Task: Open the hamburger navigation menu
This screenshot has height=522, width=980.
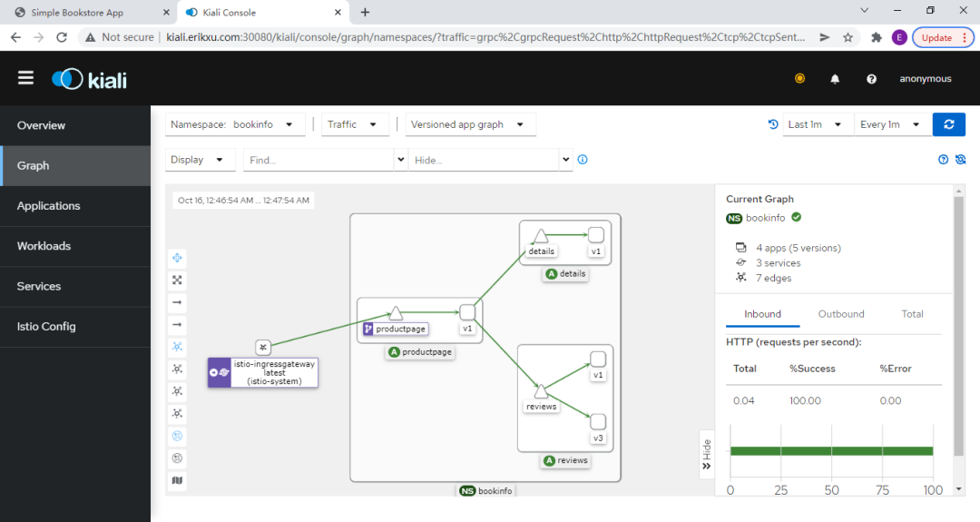Action: point(25,78)
